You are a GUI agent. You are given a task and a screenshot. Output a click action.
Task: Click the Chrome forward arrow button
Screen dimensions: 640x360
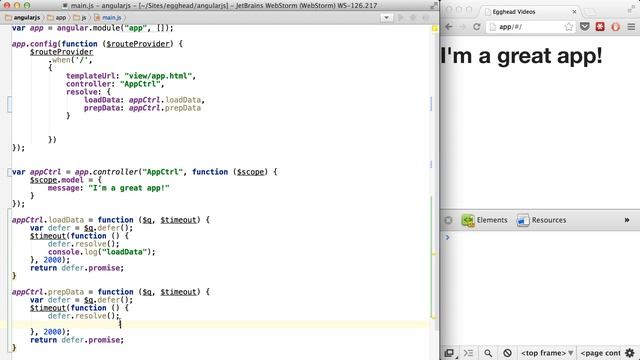click(x=462, y=27)
